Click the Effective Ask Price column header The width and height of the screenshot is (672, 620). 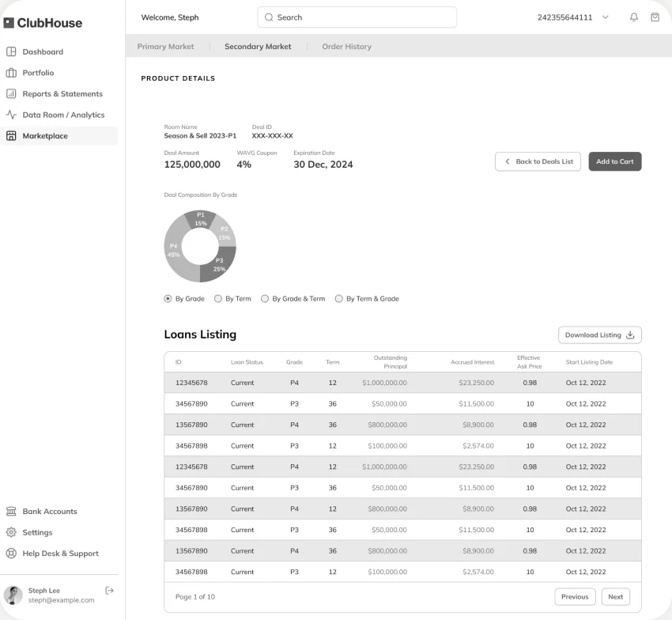[x=529, y=362]
